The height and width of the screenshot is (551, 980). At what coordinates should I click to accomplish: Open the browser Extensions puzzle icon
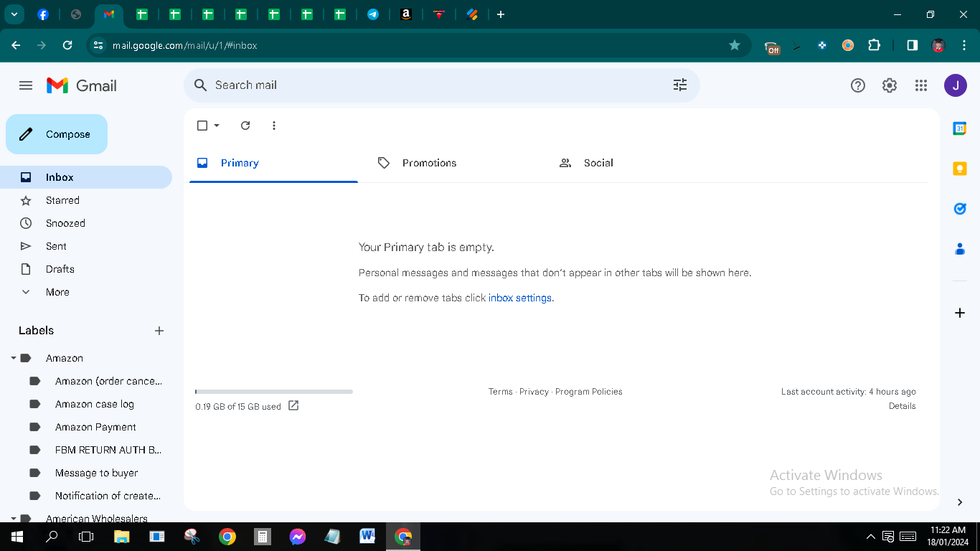[874, 45]
